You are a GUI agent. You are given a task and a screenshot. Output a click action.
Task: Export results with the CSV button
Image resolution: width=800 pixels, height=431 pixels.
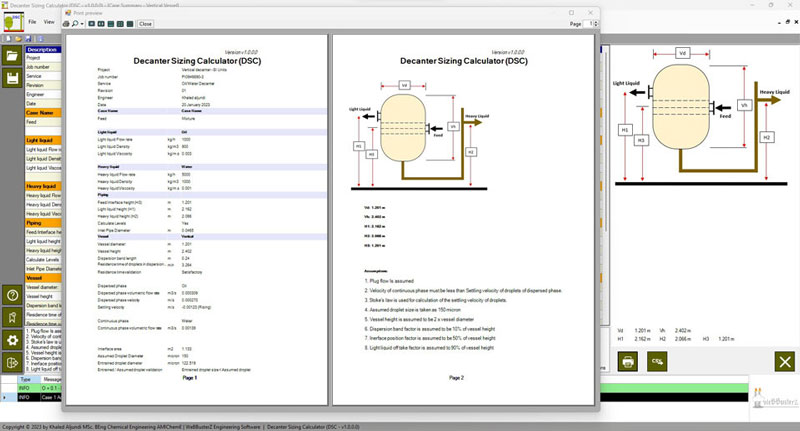[658, 361]
